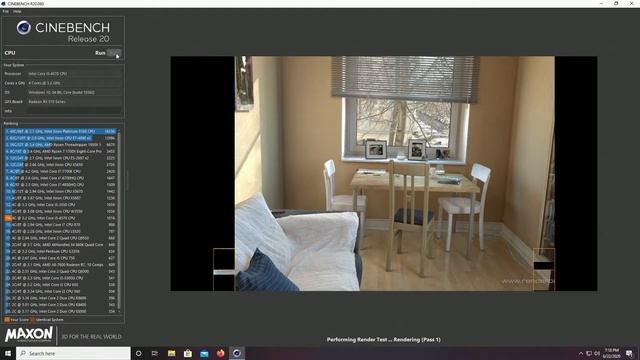Select the Intel Core i5 CPU 750 row

(60, 258)
